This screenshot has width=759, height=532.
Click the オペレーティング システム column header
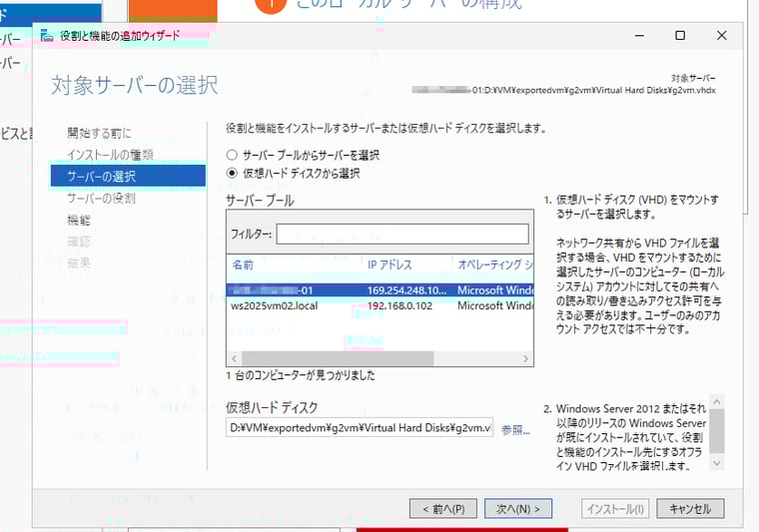[495, 265]
